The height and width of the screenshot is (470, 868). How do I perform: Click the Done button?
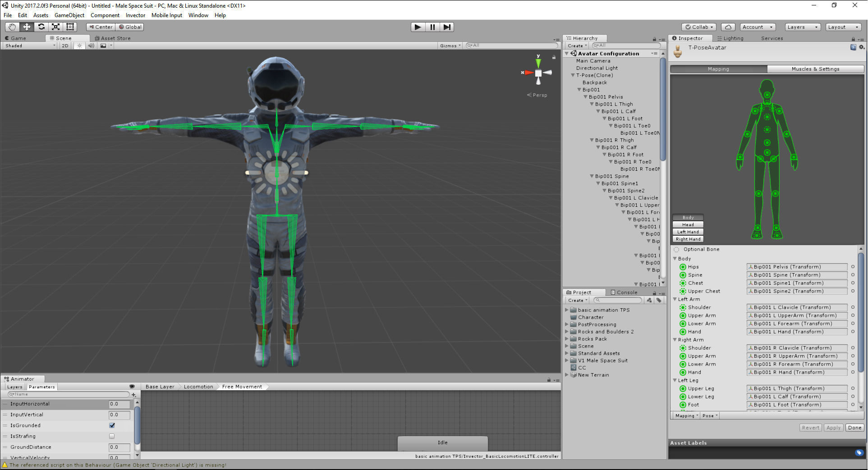click(854, 428)
